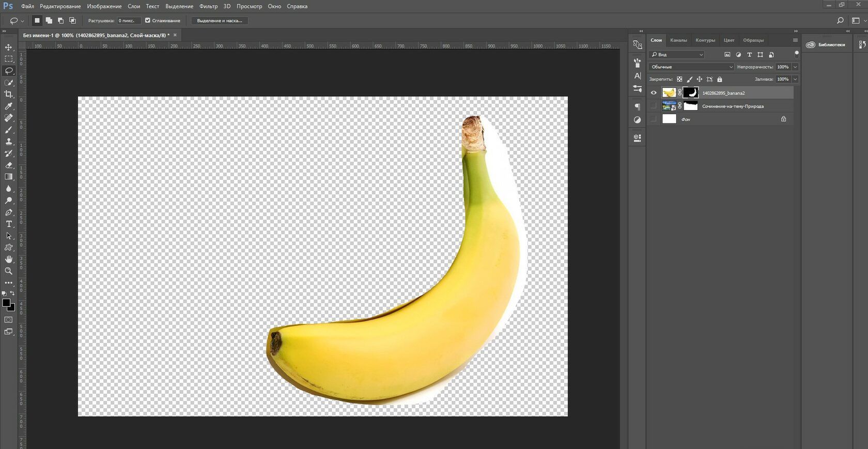Open the Редактирование menu
Screen dimensions: 868x449
click(x=60, y=6)
